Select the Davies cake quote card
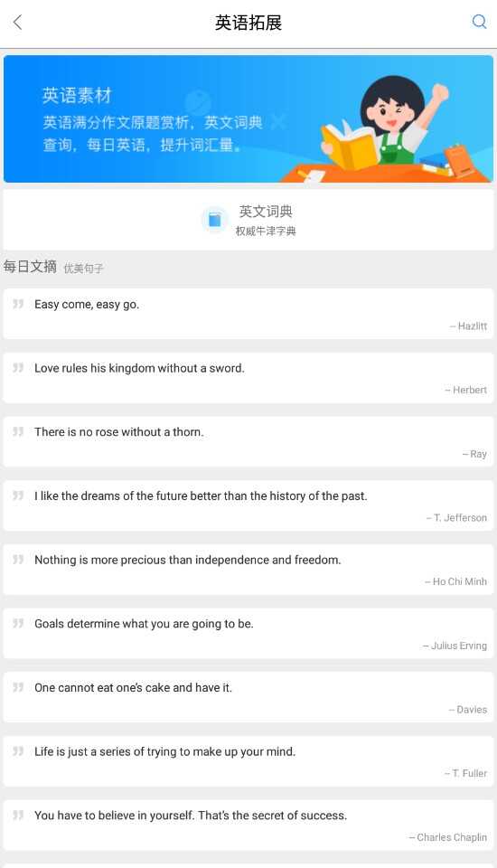Viewport: 497px width, 868px height. coord(248,697)
